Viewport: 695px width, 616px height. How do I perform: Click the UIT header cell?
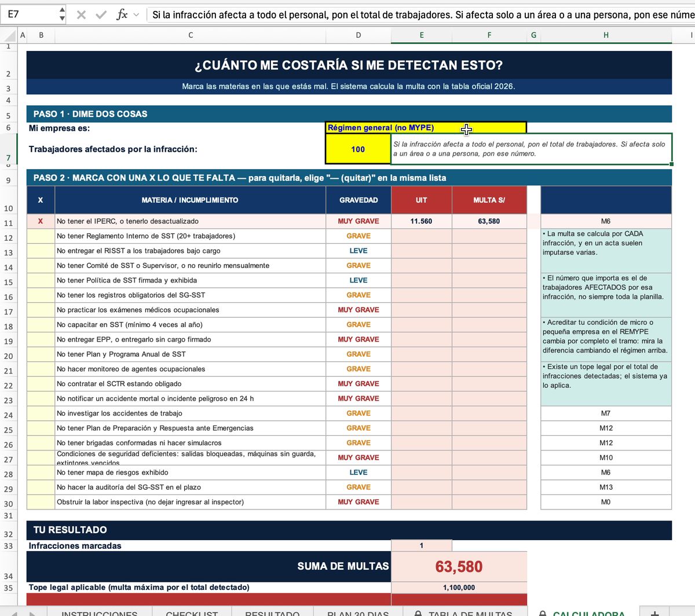pyautogui.click(x=422, y=200)
